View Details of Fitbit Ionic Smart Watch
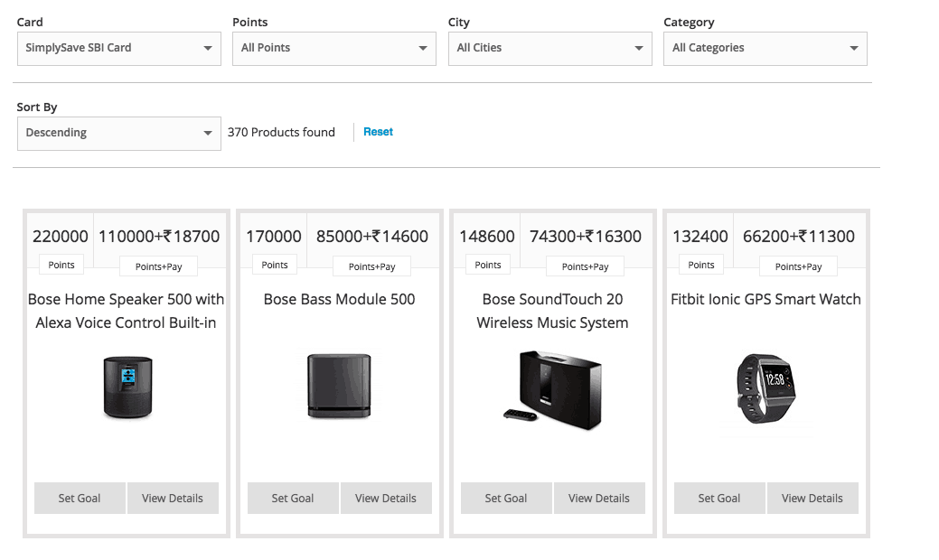Screen dimensions: 939x560 [x=812, y=498]
